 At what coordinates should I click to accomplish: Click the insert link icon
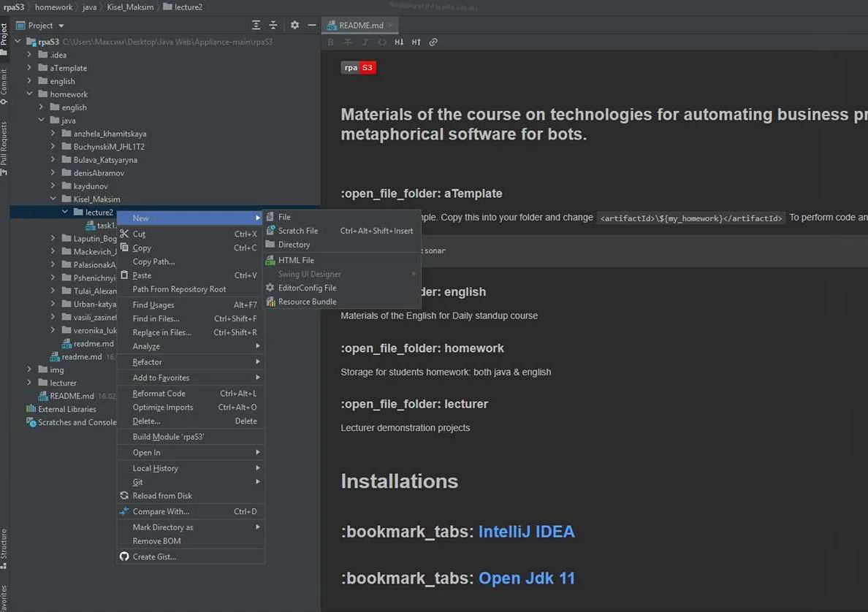(x=433, y=42)
